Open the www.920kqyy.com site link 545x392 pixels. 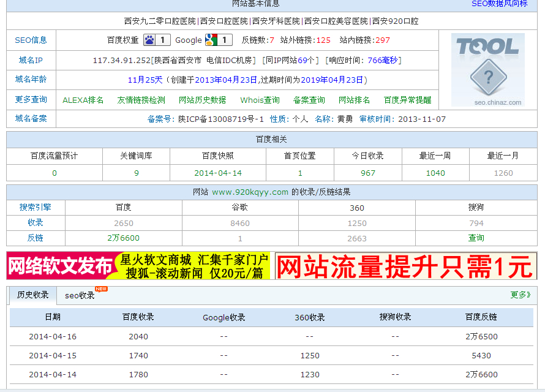click(250, 192)
